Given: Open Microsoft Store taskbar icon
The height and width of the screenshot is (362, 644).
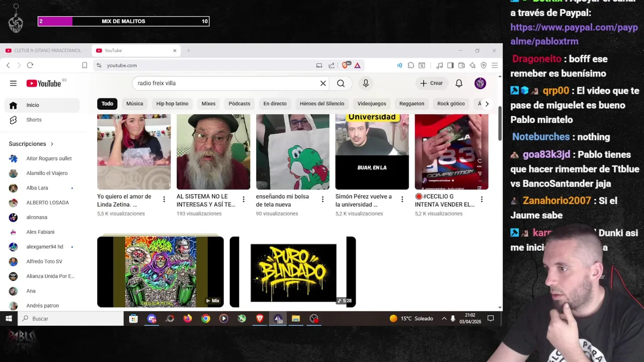Looking at the screenshot, I should pyautogui.click(x=133, y=318).
